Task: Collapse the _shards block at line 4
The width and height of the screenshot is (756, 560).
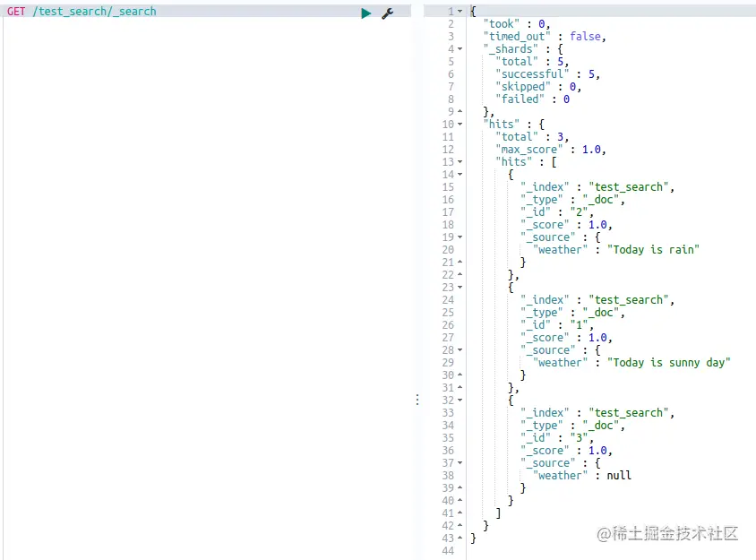Action: pyautogui.click(x=460, y=48)
